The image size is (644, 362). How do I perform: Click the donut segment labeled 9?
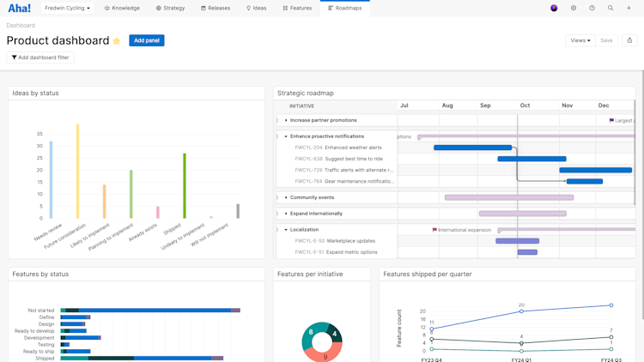click(325, 353)
